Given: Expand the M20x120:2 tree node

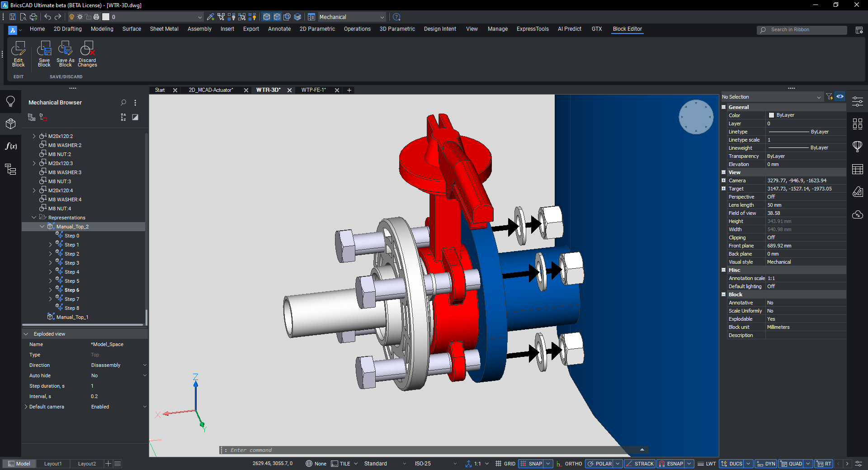Looking at the screenshot, I should coord(34,136).
